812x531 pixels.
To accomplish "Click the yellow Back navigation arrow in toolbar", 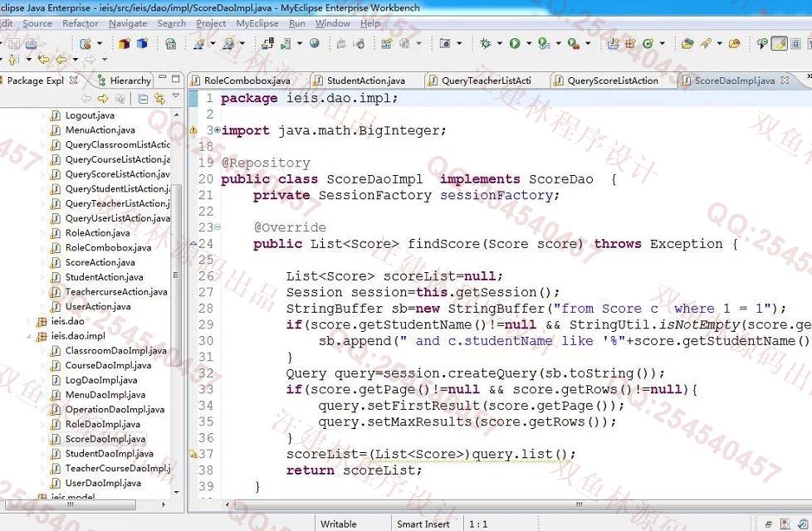I will (61, 60).
